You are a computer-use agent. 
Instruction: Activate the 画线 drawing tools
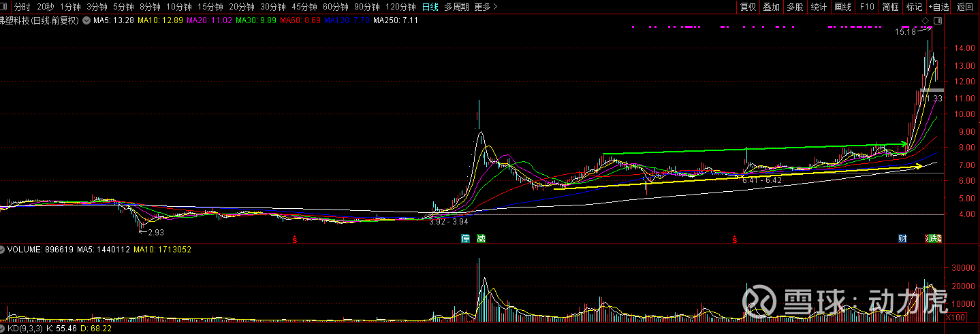pyautogui.click(x=843, y=7)
